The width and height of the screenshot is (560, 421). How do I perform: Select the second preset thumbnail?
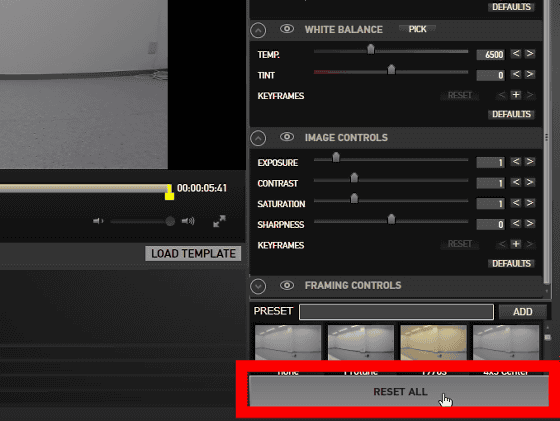(361, 342)
